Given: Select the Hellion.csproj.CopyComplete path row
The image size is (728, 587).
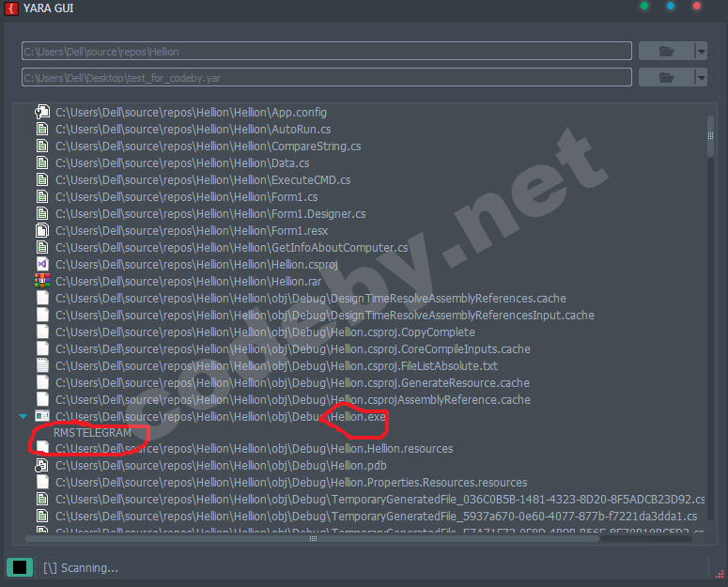Looking at the screenshot, I should tap(265, 332).
